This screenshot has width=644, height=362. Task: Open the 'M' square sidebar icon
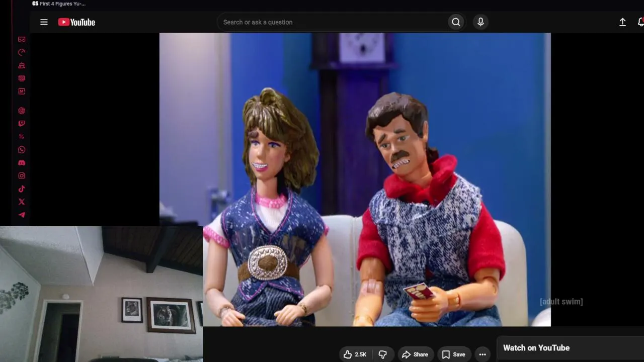[x=22, y=92]
